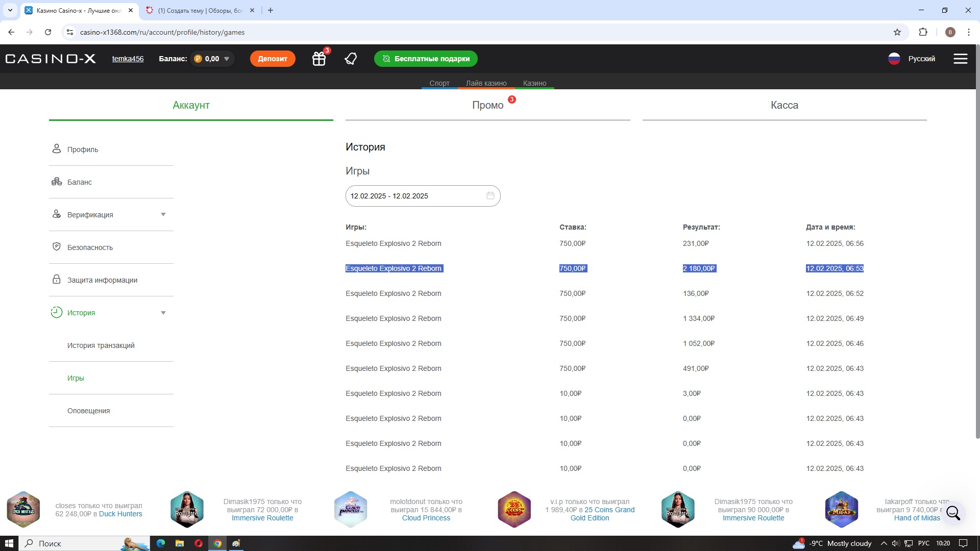
Task: Switch to the Аккаунт tab
Action: click(191, 105)
